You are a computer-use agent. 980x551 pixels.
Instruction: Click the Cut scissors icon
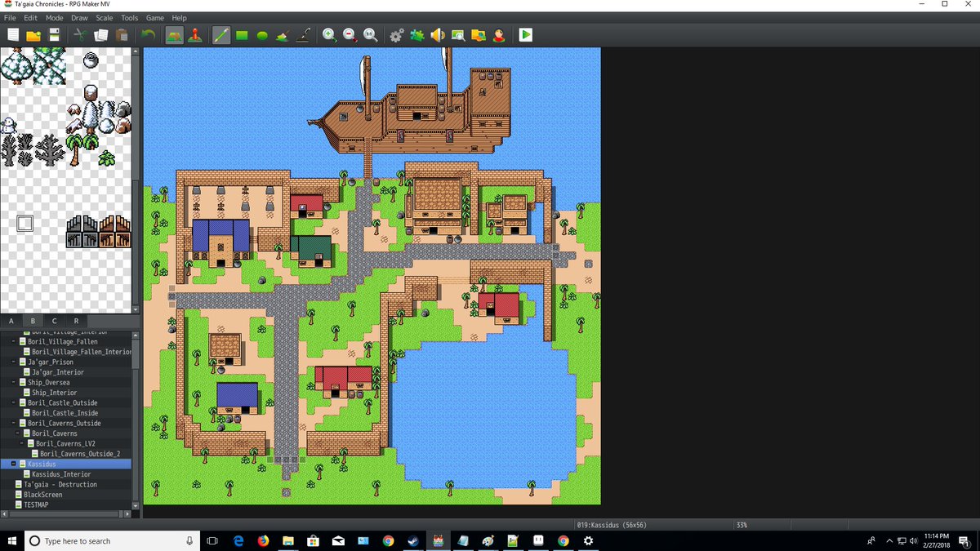[x=80, y=35]
